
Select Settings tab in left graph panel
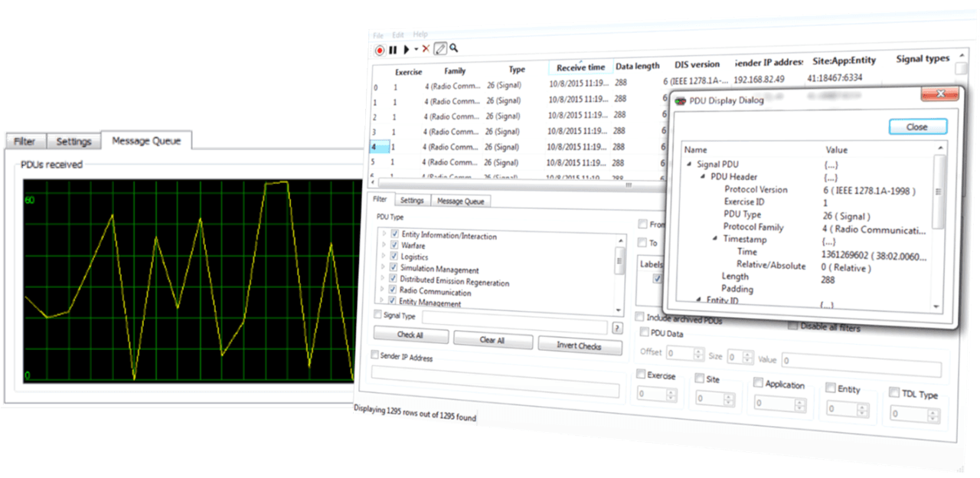coord(74,142)
